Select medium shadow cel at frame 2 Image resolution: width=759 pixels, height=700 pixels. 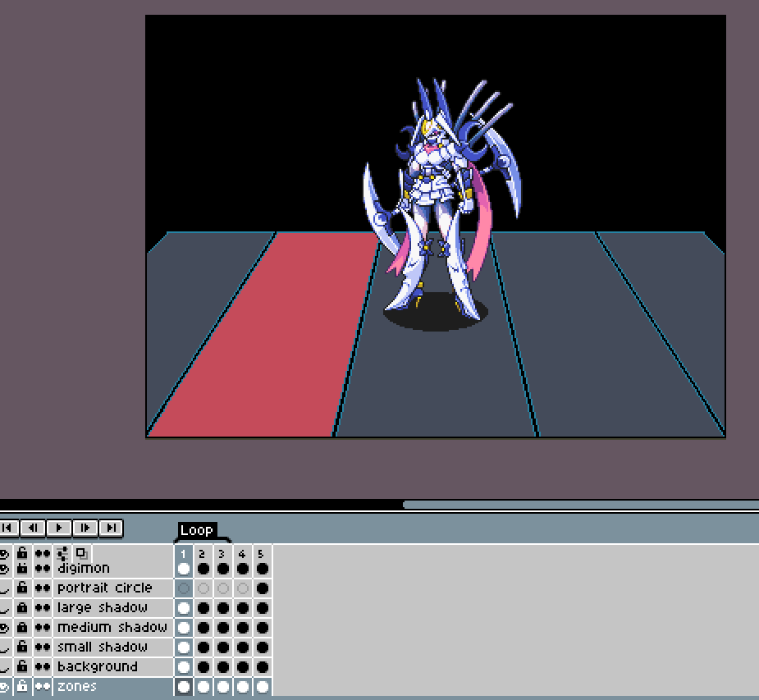click(203, 628)
